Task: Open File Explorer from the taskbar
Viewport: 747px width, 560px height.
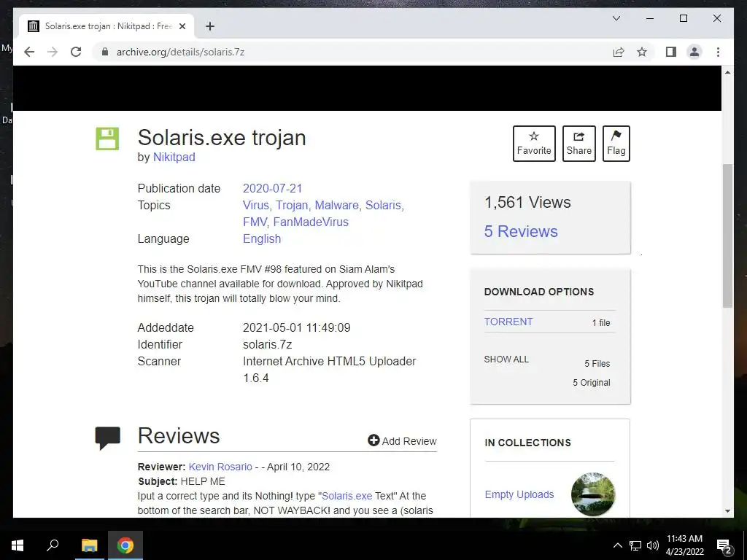Action: tap(89, 545)
